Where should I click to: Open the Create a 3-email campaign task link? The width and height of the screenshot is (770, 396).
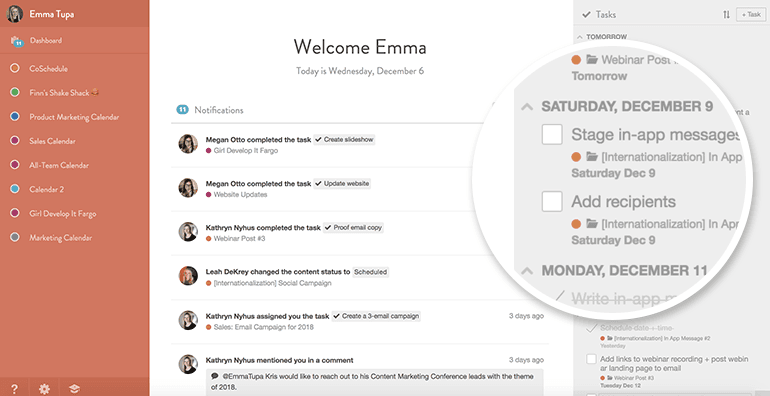(x=376, y=316)
